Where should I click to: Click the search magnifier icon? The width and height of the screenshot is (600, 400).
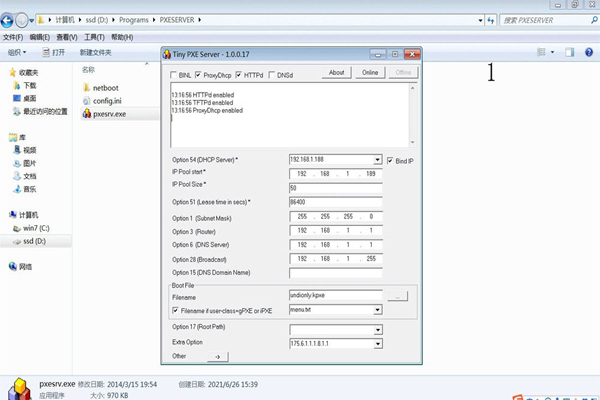(x=594, y=20)
